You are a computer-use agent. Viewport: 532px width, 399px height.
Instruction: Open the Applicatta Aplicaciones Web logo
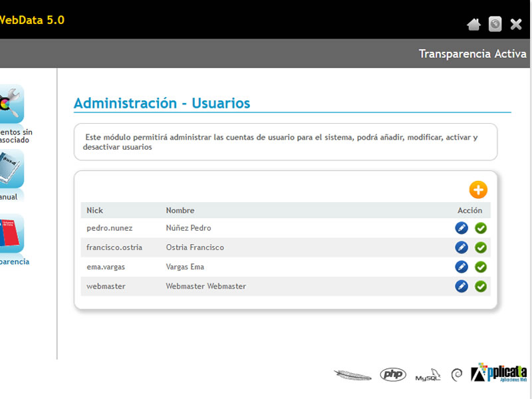click(x=495, y=374)
